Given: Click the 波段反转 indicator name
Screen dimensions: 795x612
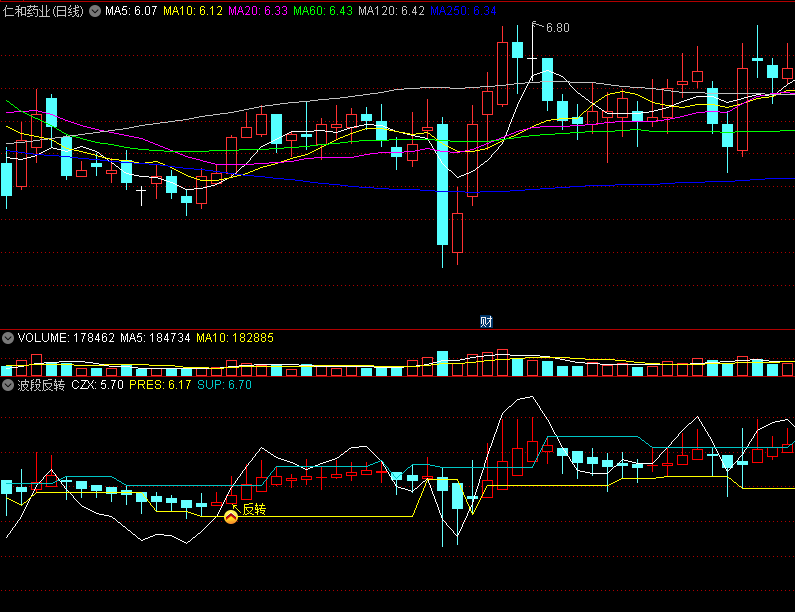Looking at the screenshot, I should coord(41,385).
